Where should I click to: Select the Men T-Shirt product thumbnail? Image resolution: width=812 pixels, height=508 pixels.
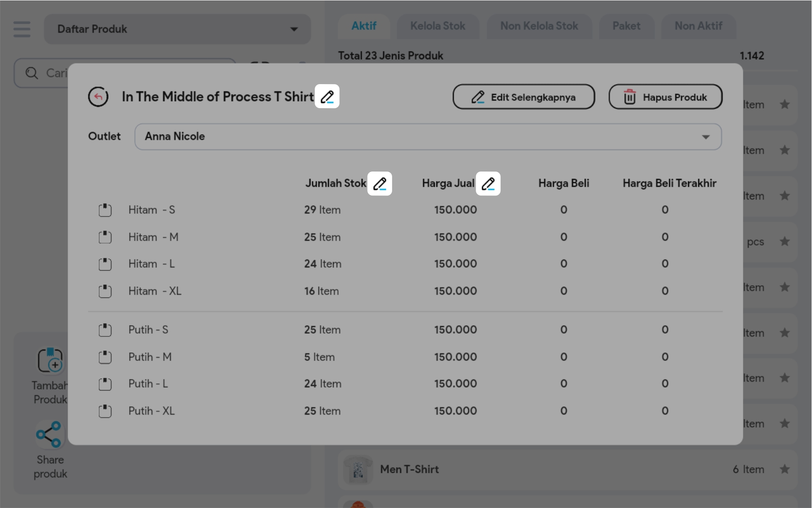[358, 469]
